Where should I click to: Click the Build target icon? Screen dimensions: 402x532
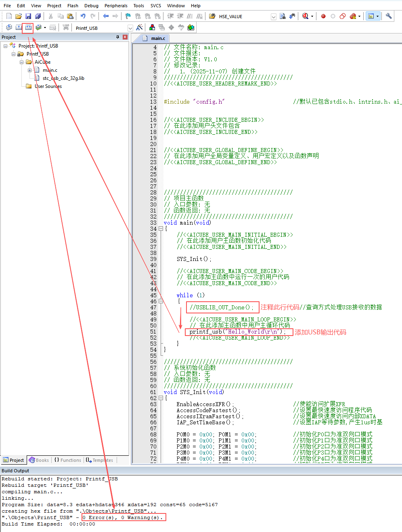[19, 27]
